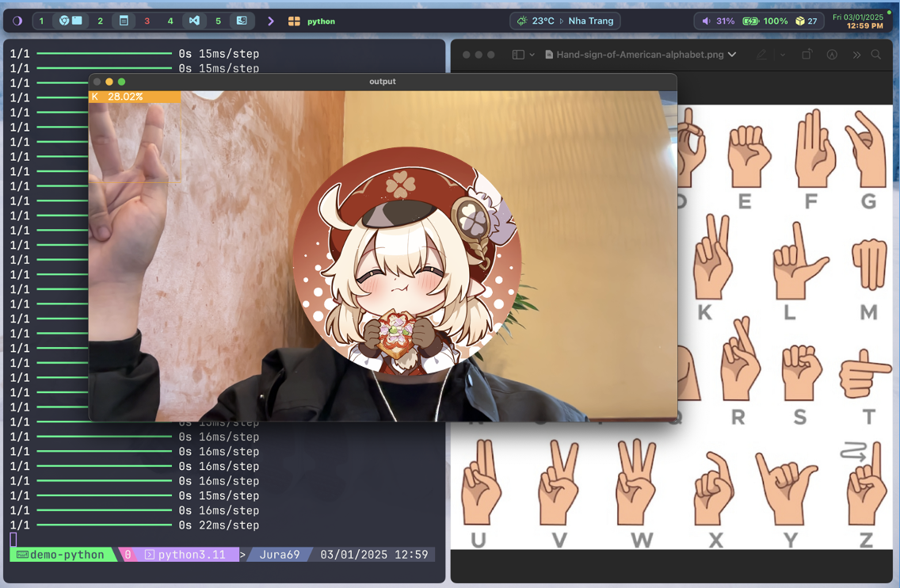Switch to workspace 5

(x=218, y=21)
